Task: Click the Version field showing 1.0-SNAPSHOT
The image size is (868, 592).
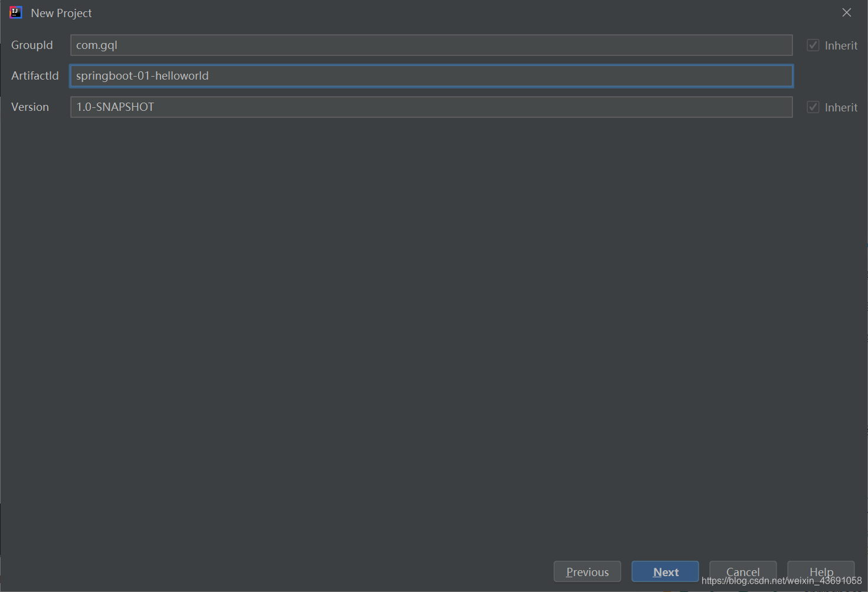Action: 431,107
